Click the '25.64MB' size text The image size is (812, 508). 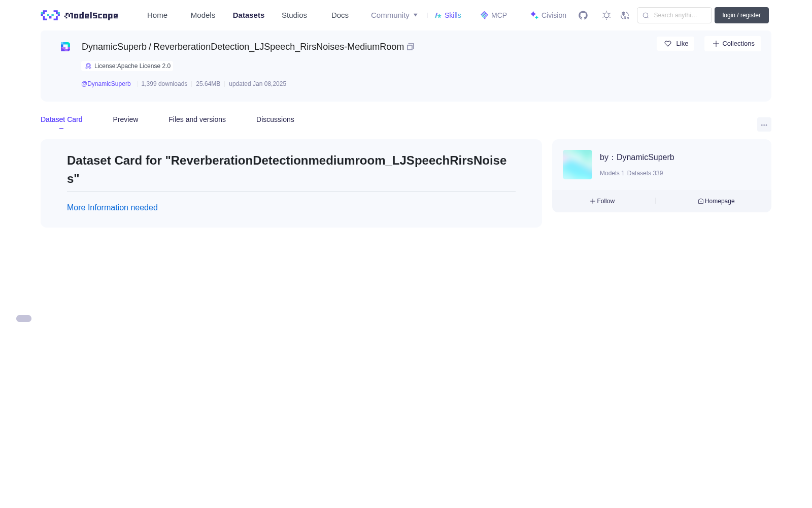click(208, 84)
